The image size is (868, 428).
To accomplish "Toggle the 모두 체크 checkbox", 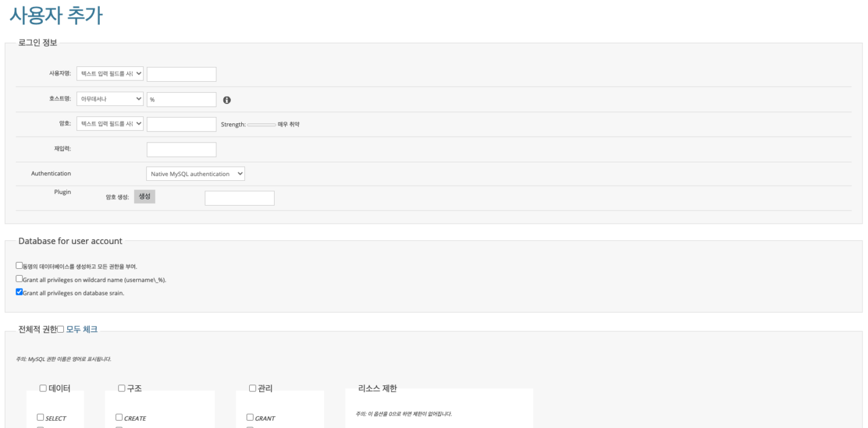I will click(61, 330).
